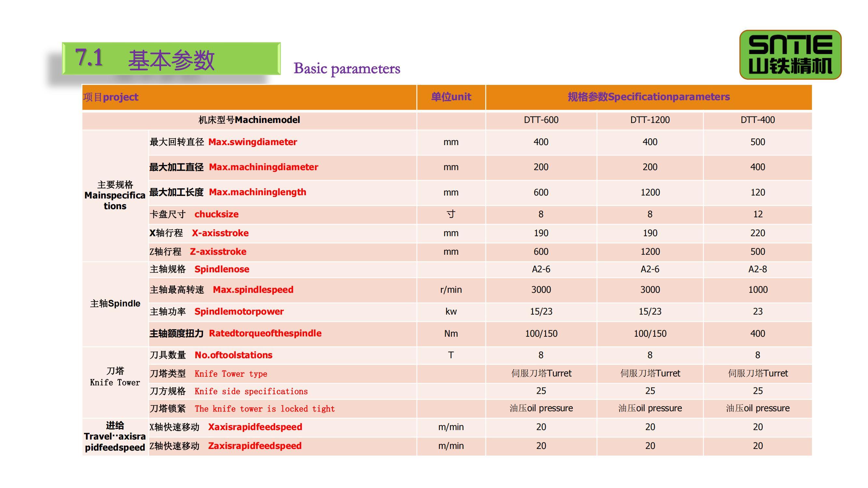
Task: Click the 'kw' unit cell
Action: pos(451,312)
